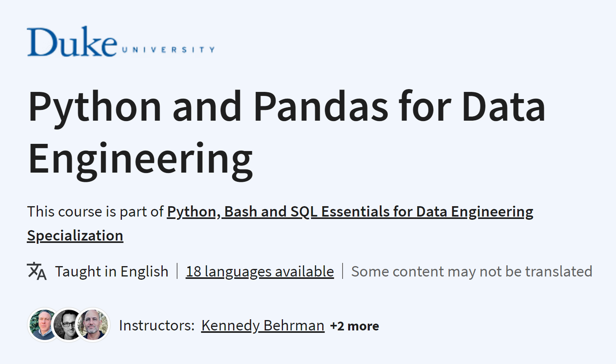Image resolution: width=616 pixels, height=364 pixels.
Task: Click the 'Engineering' word in the course heading
Action: tap(140, 159)
